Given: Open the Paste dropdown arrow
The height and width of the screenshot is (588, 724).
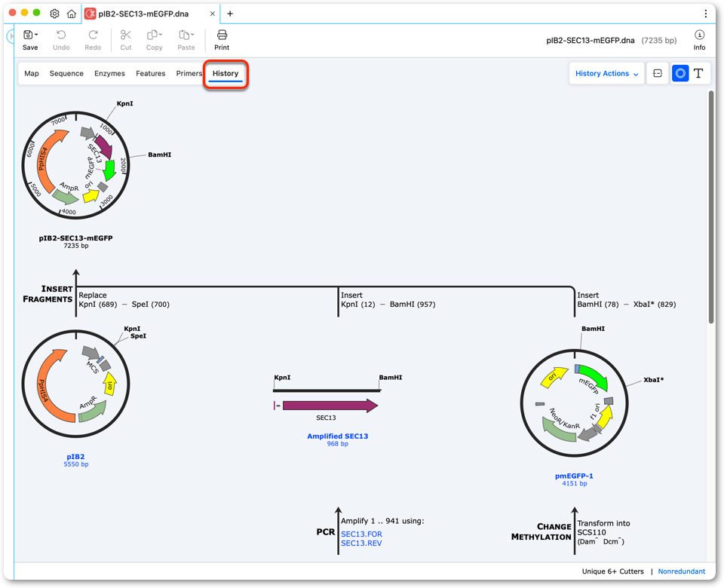Looking at the screenshot, I should click(192, 34).
